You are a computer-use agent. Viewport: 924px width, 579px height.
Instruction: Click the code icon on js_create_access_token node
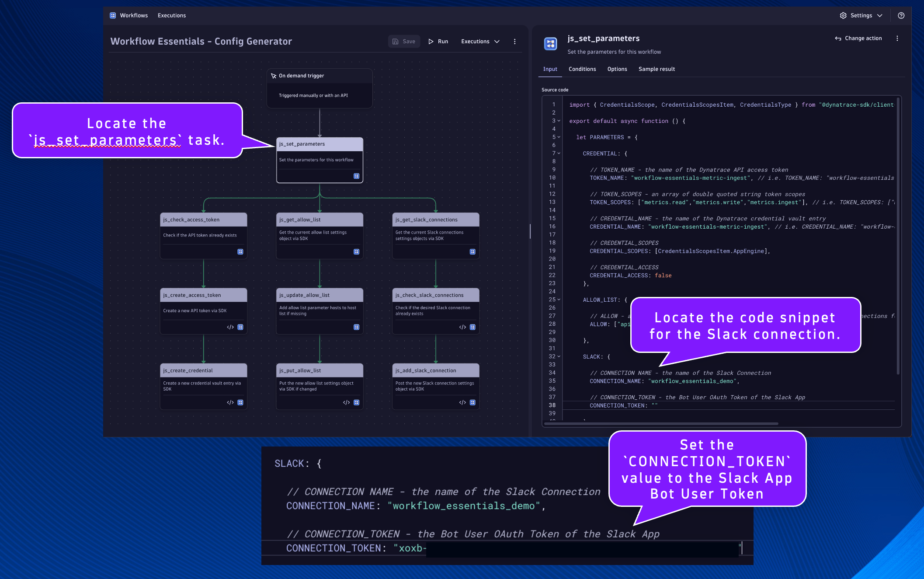tap(230, 327)
